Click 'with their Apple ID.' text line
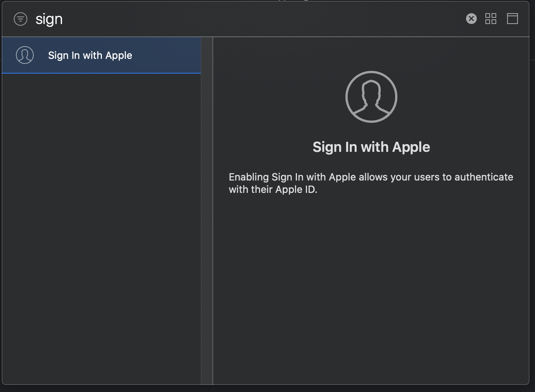The height and width of the screenshot is (392, 535). coord(273,190)
